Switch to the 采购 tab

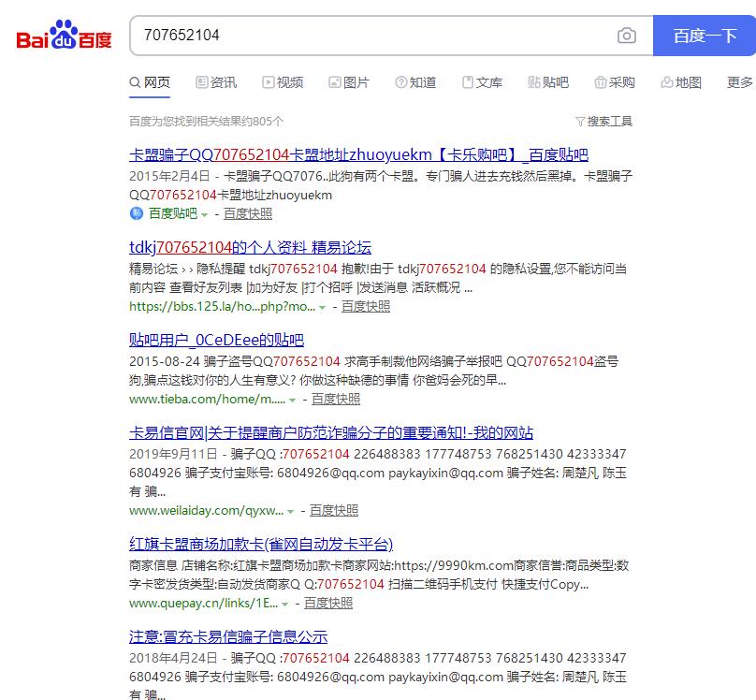click(x=615, y=82)
